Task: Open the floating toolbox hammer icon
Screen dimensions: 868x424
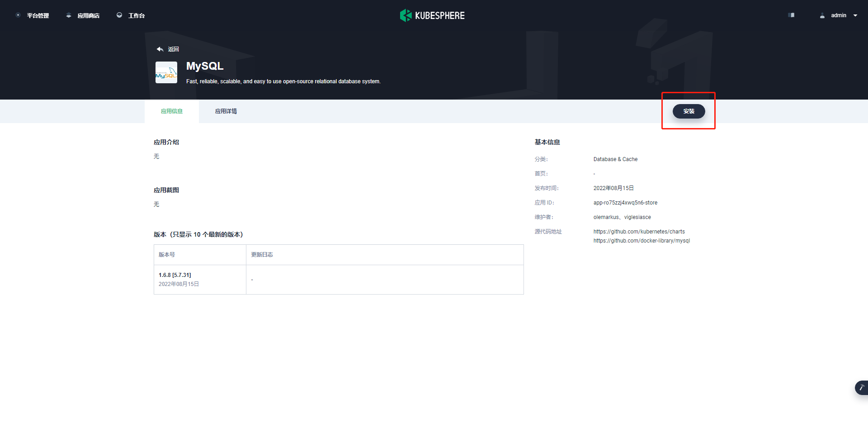Action: pyautogui.click(x=862, y=388)
